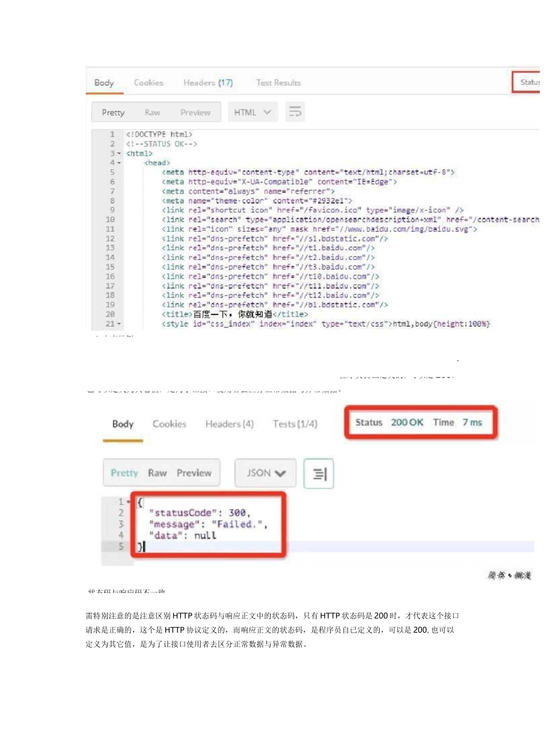This screenshot has width=545, height=756.
Task: Click the <!DOCTYPE html> line
Action: tap(159, 134)
